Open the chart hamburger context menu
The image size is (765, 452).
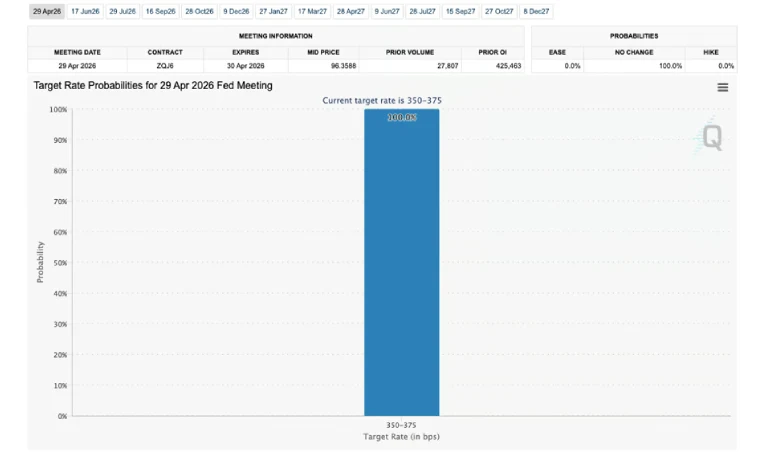click(x=722, y=87)
